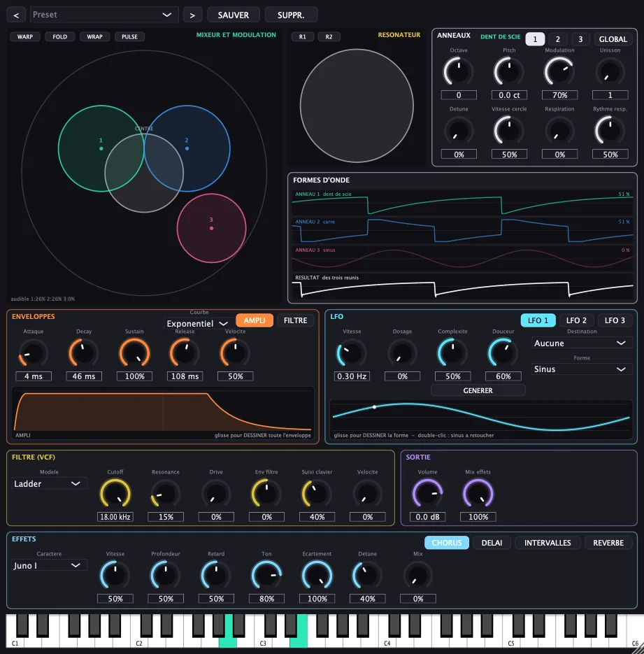Click the envelope Velocite knob
Image resolution: width=644 pixels, height=654 pixels.
click(235, 353)
